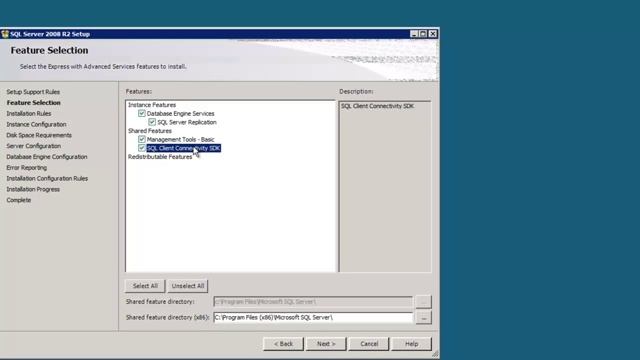Select the Shared Features heading
This screenshot has width=640, height=360.
[150, 131]
